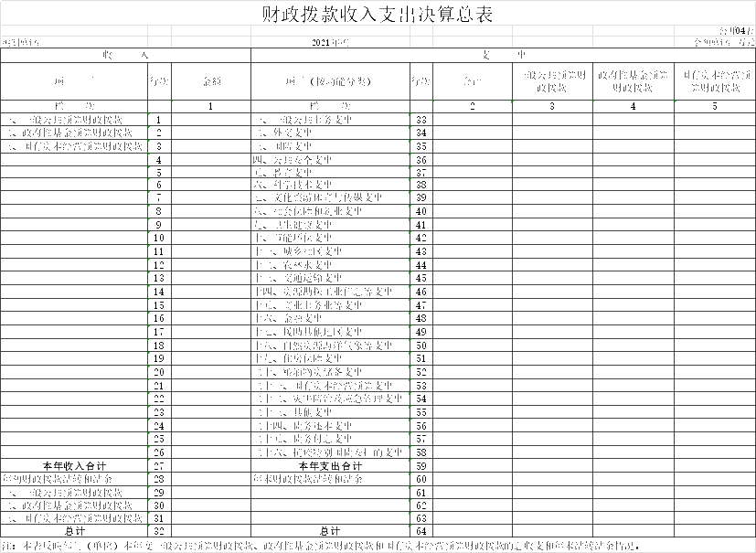Screen dimensions: 756x553
Task: Click the 2021 year cell in header
Action: [x=329, y=42]
